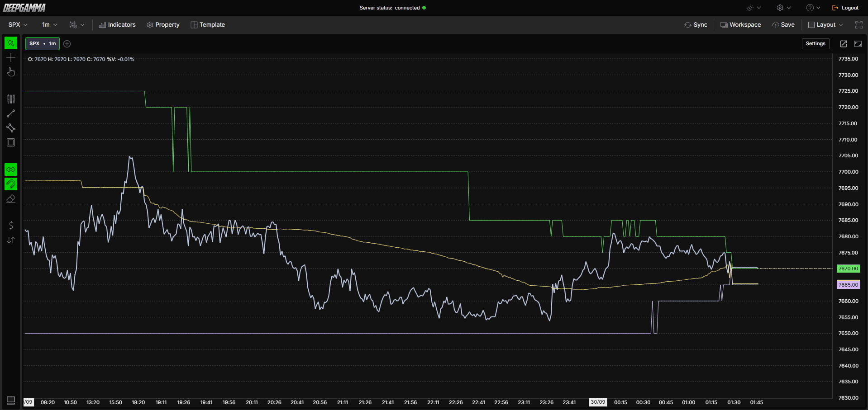
Task: Open the 1m timeframe dropdown
Action: 50,25
